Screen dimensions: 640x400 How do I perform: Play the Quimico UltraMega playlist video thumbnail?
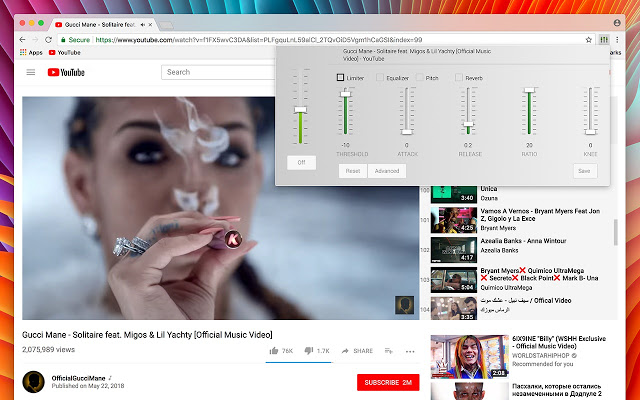454,280
